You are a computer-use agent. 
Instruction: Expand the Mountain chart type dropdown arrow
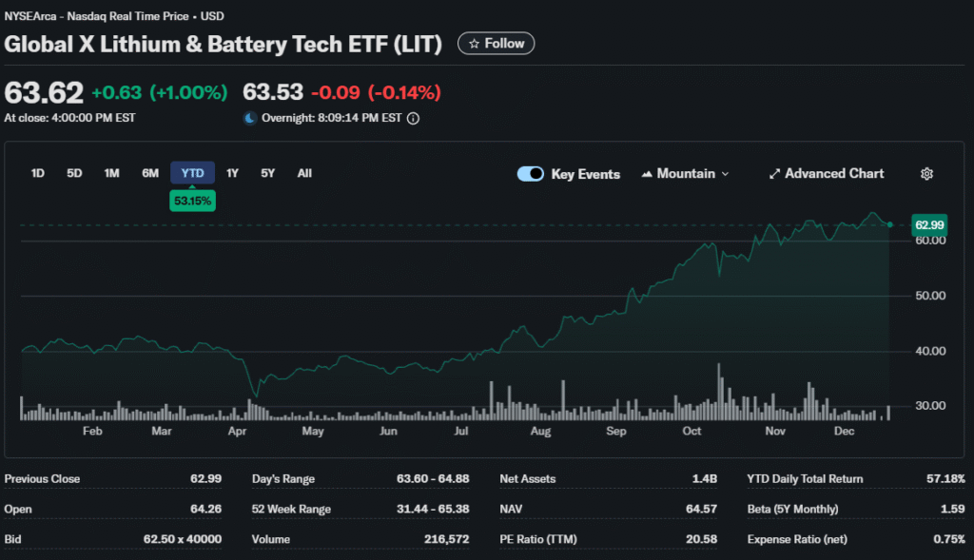726,174
